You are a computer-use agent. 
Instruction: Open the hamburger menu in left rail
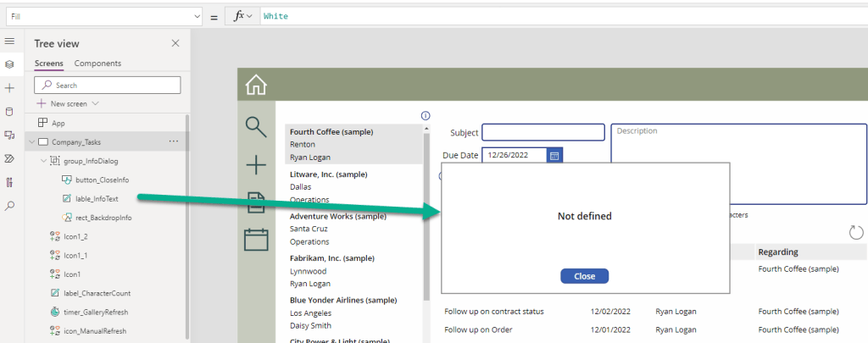click(x=9, y=41)
